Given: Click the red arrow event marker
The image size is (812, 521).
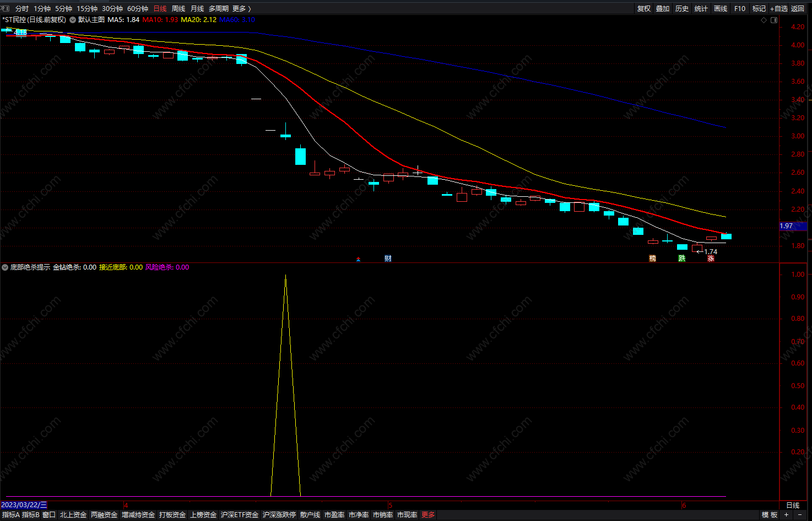Looking at the screenshot, I should (x=358, y=259).
